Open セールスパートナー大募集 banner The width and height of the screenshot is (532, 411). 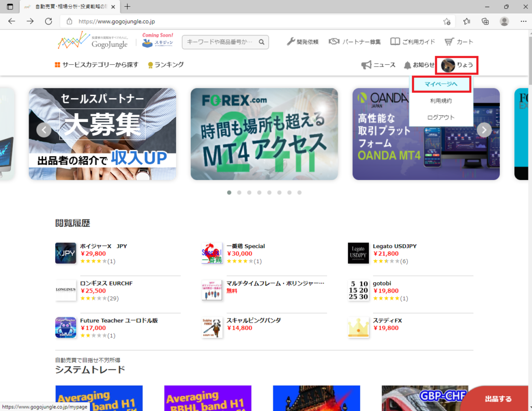pyautogui.click(x=102, y=134)
